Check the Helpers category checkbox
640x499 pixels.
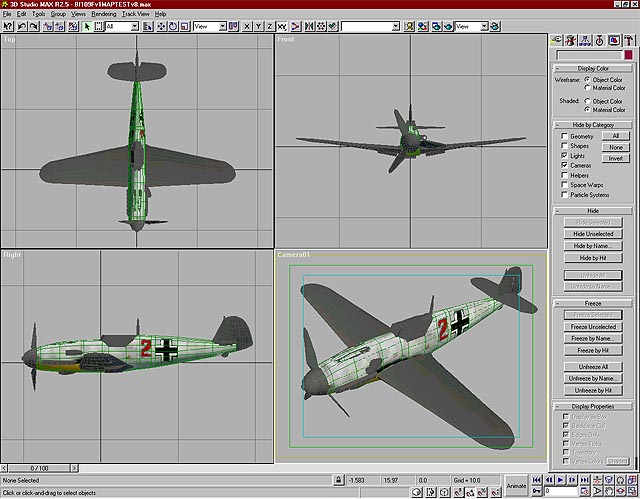point(564,175)
